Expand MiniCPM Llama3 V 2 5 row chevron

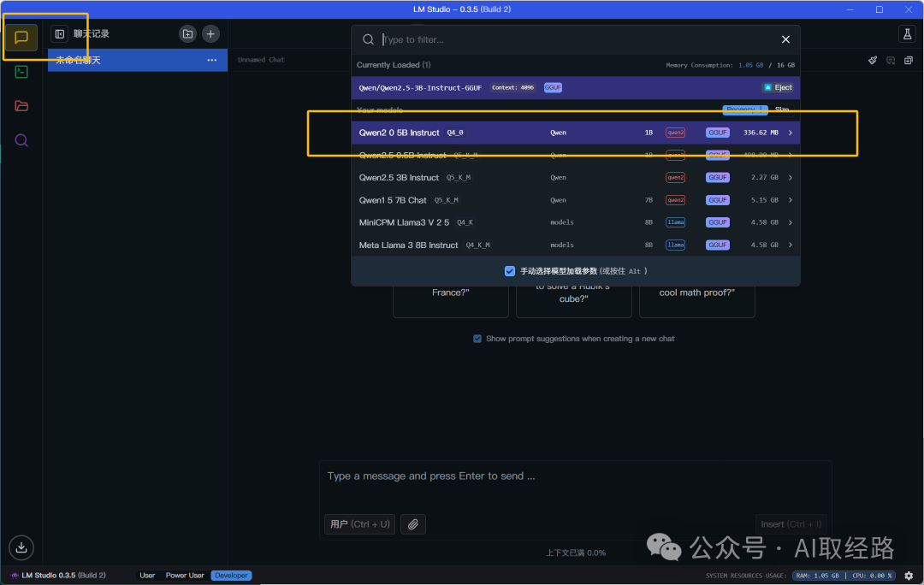791,222
